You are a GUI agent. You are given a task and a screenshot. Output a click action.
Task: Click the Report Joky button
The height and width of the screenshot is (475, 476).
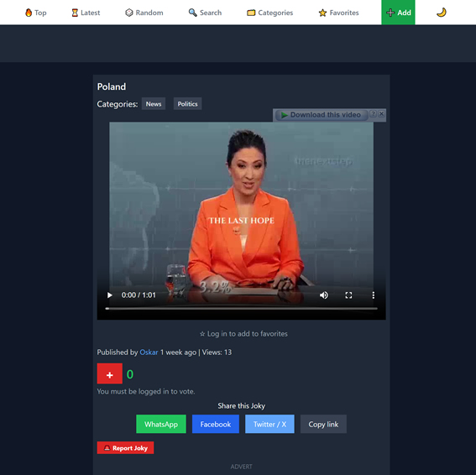pos(125,447)
